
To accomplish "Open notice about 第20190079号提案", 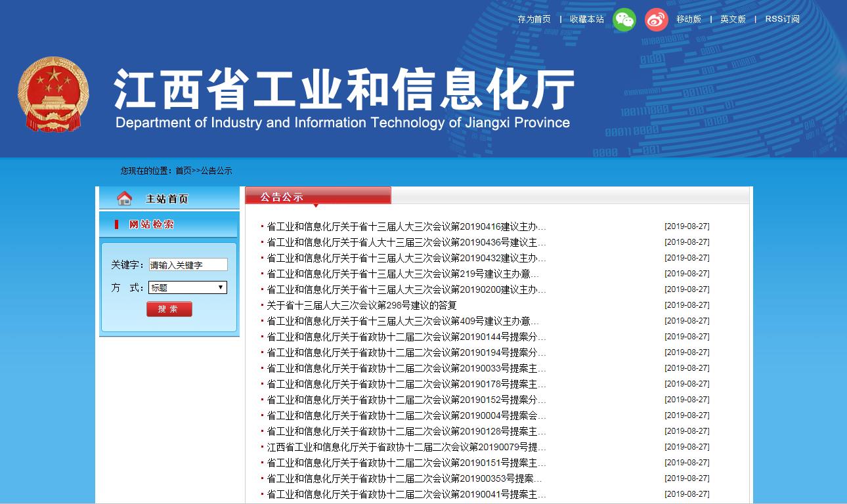I will click(406, 447).
